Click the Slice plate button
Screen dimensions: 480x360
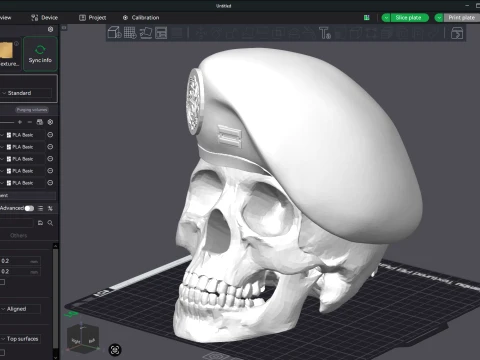tap(409, 18)
